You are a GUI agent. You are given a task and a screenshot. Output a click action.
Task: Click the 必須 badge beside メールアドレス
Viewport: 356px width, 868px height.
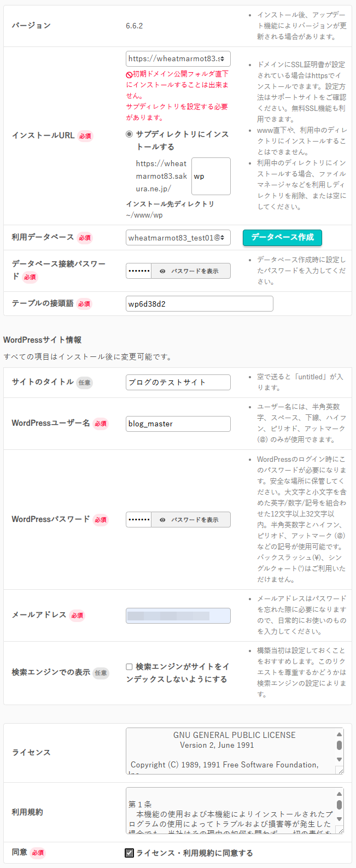point(77,615)
